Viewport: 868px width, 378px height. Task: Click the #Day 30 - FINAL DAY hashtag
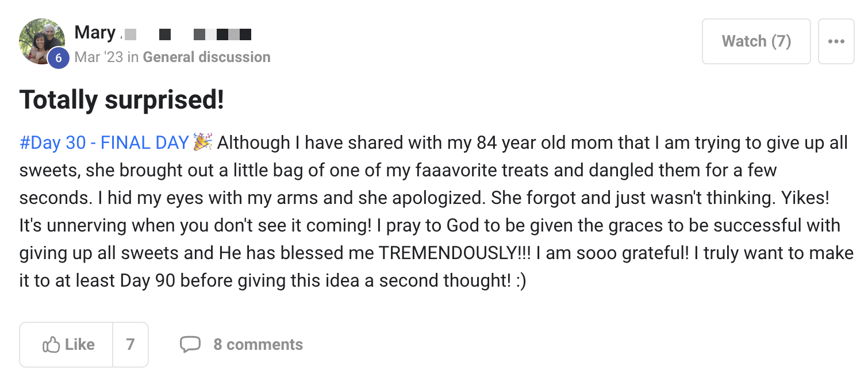tap(104, 142)
